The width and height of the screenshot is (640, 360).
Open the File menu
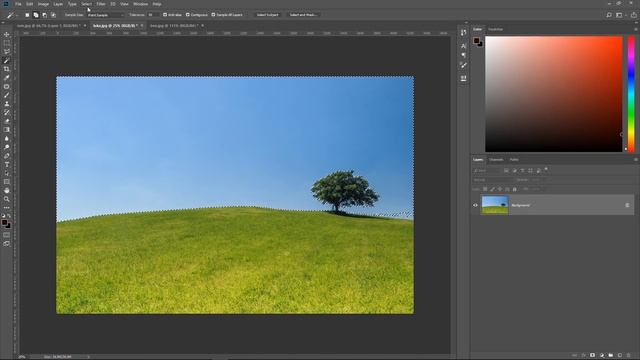coord(18,4)
